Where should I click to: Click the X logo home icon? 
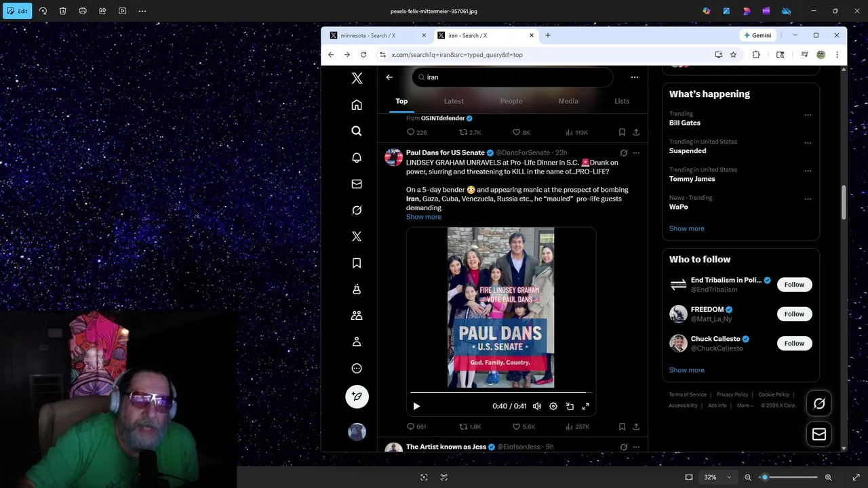[x=357, y=78]
